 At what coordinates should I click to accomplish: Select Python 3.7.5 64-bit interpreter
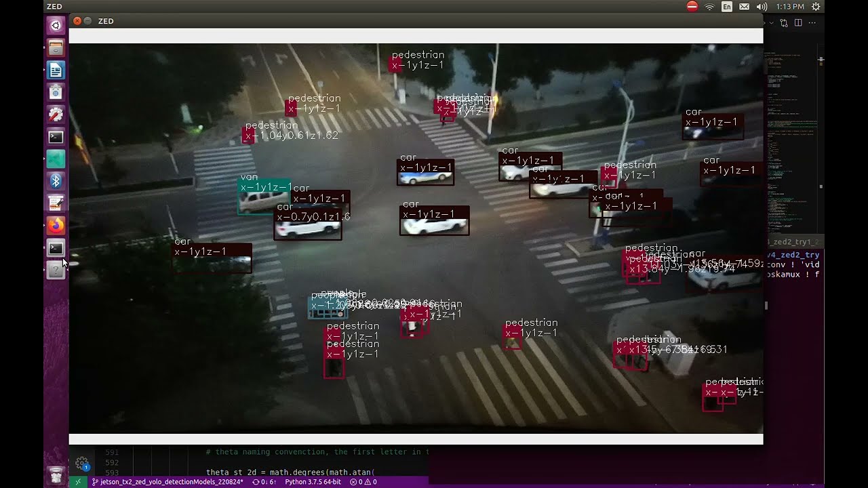point(313,482)
